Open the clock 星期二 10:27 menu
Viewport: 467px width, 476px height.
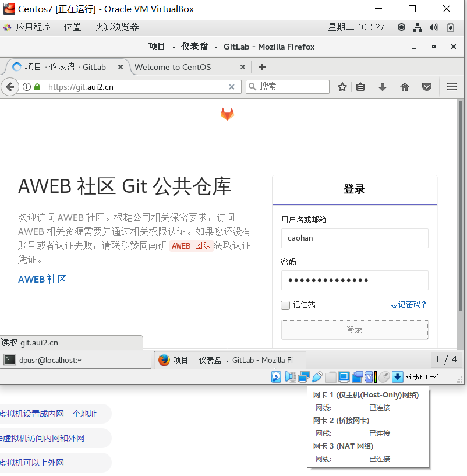[x=356, y=27]
